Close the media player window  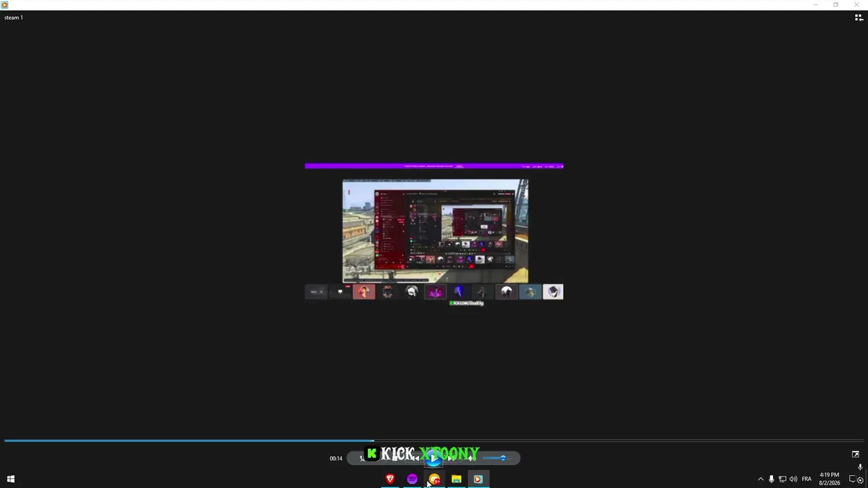pyautogui.click(x=856, y=5)
